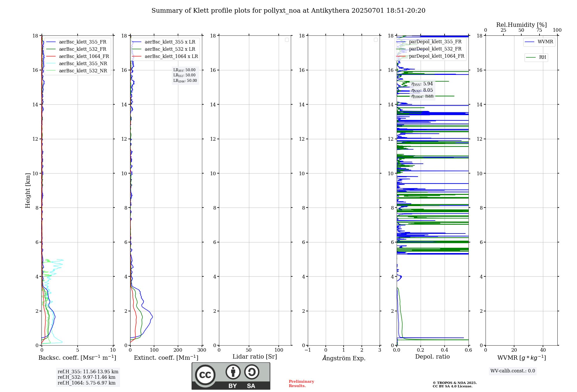Screen dimensions: 577x392
Task: Select aerBsc_klett_1064_FR legend entry
Action: 78,56
